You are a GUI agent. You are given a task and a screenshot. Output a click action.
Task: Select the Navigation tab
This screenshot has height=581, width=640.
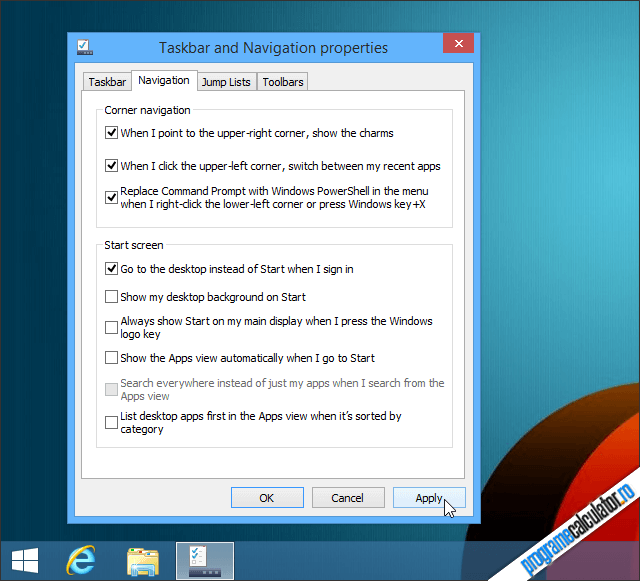[164, 80]
